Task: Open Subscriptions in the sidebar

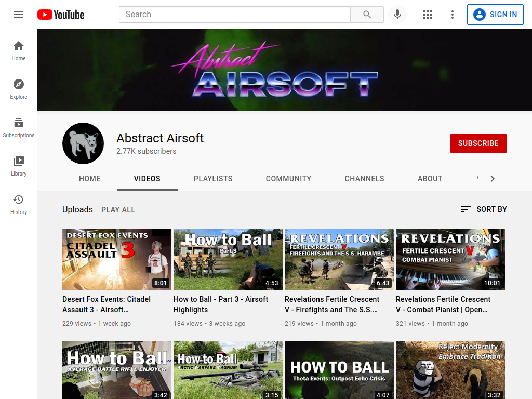Action: pyautogui.click(x=19, y=128)
